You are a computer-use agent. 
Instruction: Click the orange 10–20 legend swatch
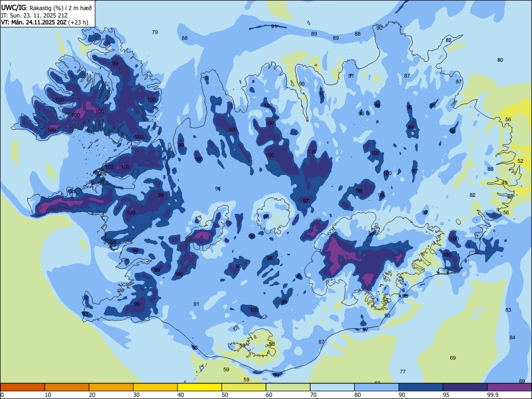click(67, 387)
